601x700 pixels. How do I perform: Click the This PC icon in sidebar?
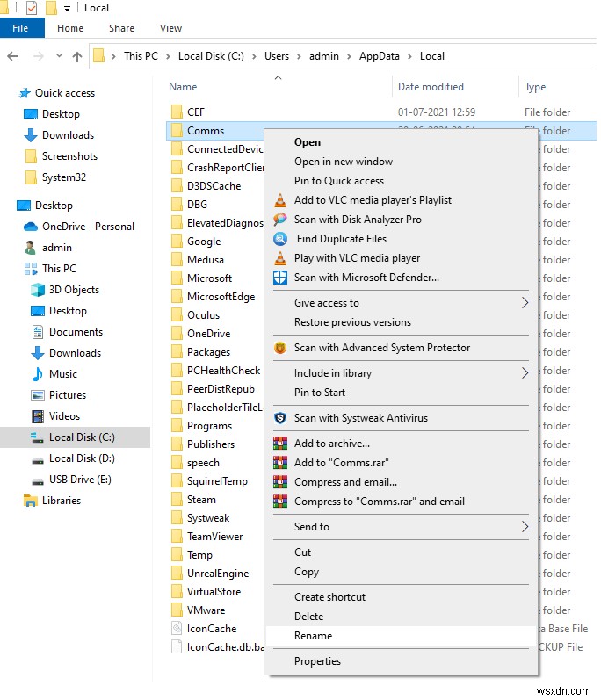[31, 269]
